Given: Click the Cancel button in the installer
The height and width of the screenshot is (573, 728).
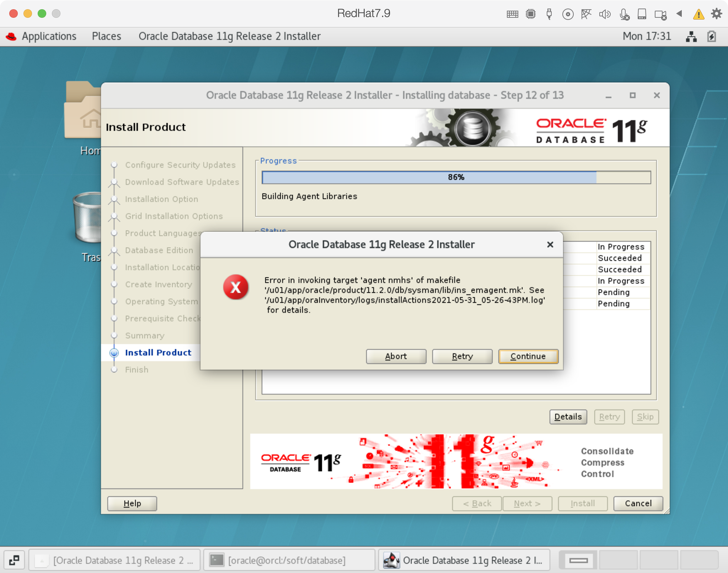Looking at the screenshot, I should click(x=638, y=503).
